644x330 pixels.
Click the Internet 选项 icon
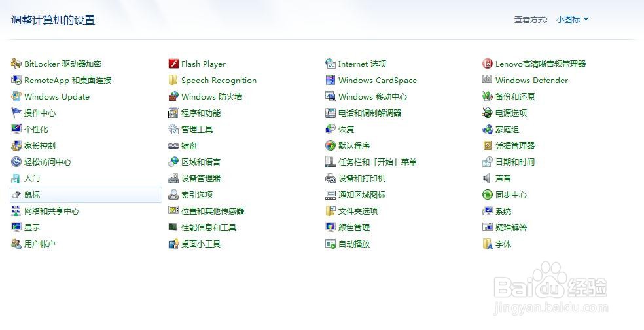point(331,64)
